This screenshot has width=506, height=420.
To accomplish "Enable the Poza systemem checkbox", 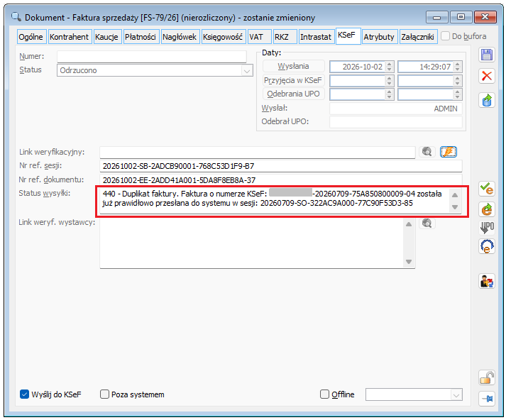I will point(104,394).
